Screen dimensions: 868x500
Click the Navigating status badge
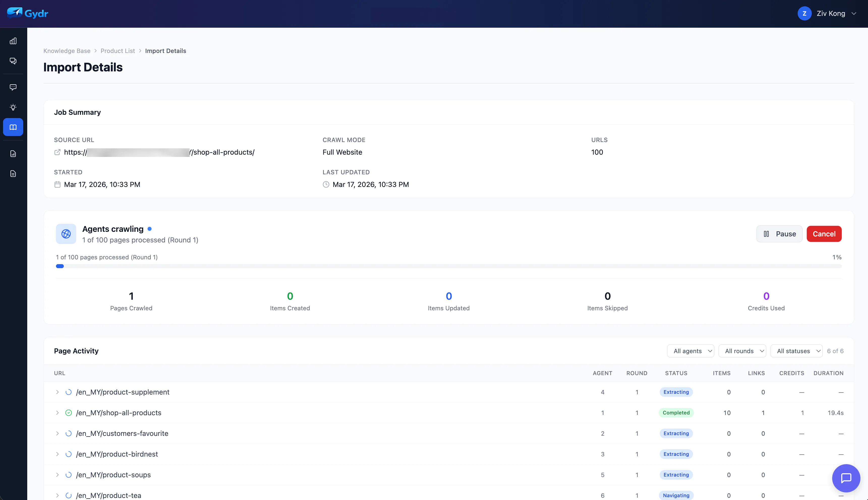[x=676, y=495]
